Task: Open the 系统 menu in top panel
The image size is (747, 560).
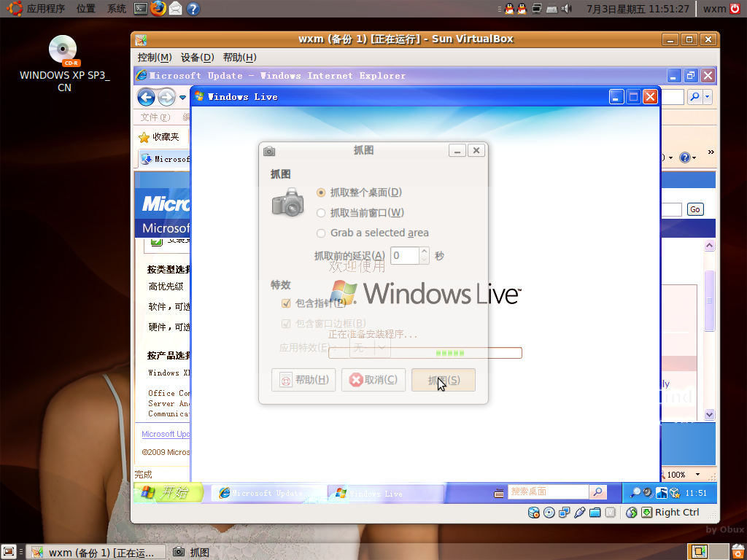Action: 116,9
